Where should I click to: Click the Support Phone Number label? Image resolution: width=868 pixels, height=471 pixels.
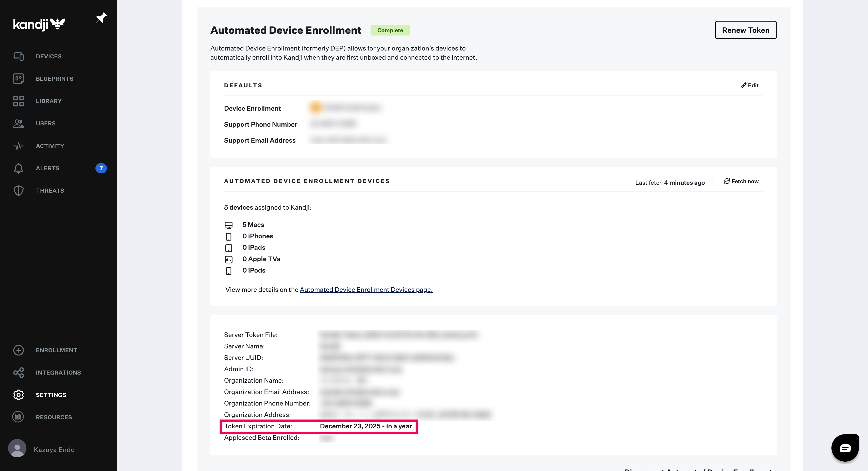(x=260, y=124)
